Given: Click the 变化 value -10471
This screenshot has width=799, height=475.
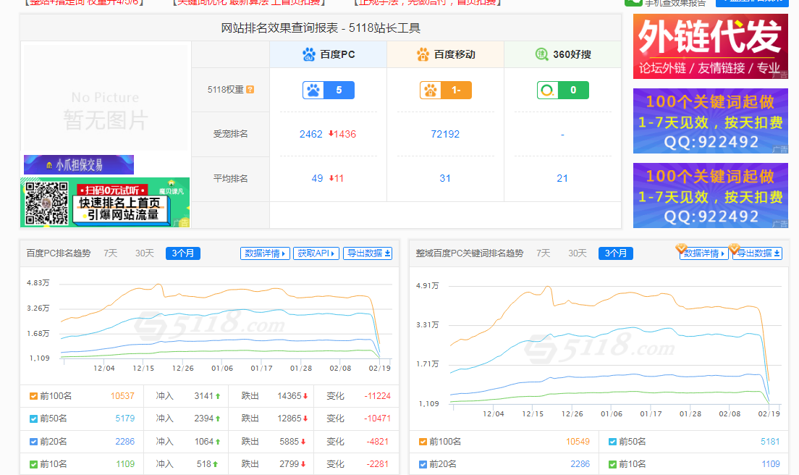Looking at the screenshot, I should point(378,418).
